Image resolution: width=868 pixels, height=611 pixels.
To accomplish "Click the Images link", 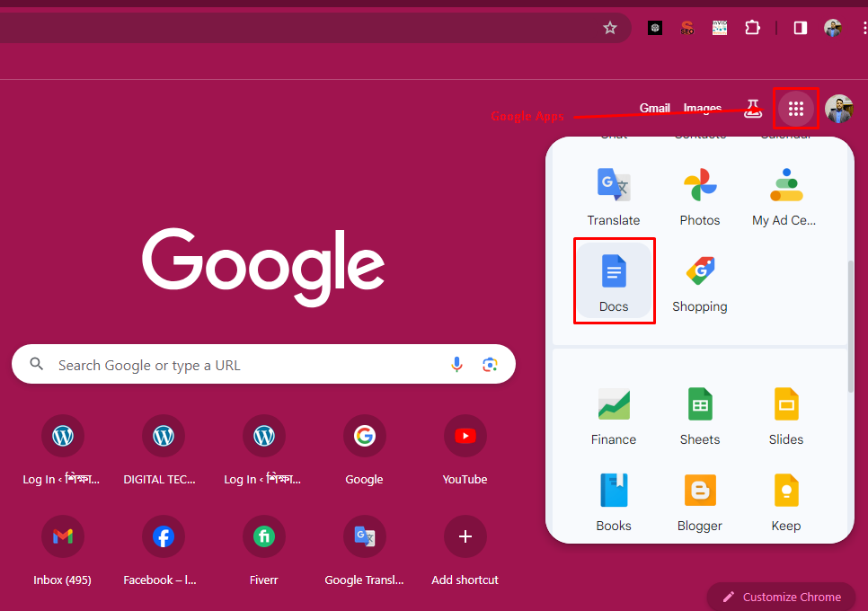I will pos(703,108).
